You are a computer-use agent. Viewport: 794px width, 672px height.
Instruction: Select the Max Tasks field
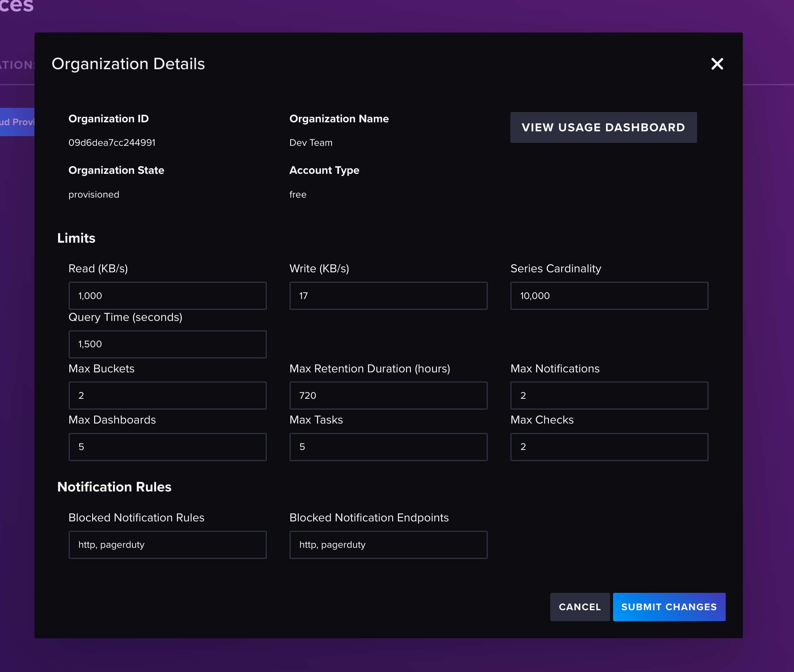click(388, 446)
